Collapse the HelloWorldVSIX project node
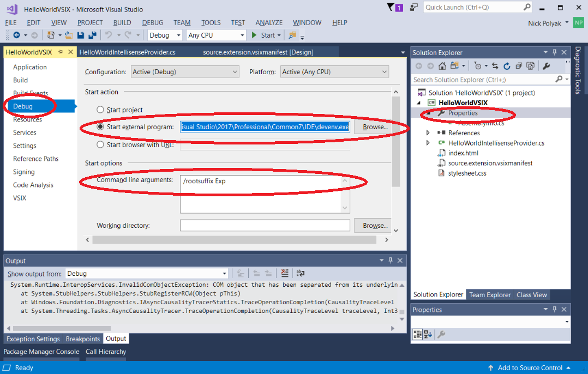 point(419,102)
